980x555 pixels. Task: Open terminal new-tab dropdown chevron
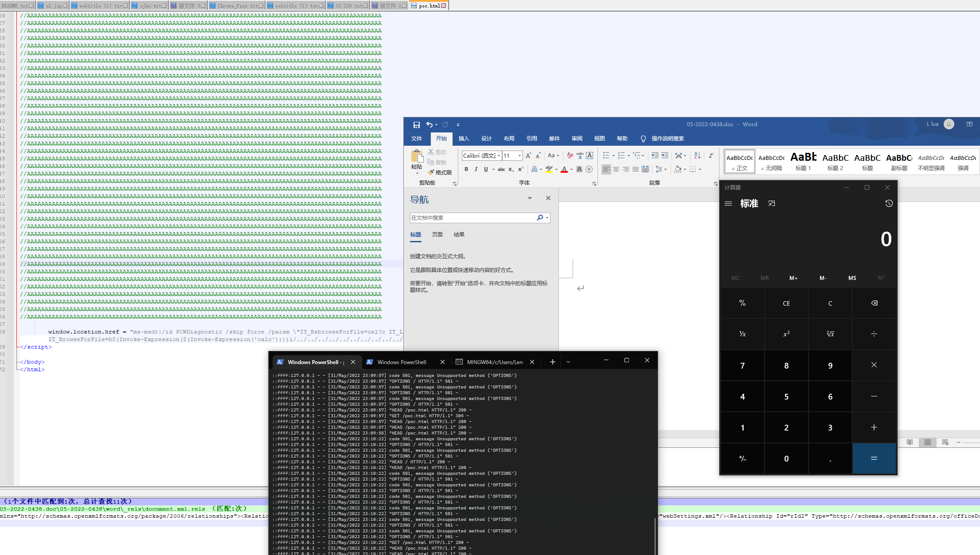[568, 362]
